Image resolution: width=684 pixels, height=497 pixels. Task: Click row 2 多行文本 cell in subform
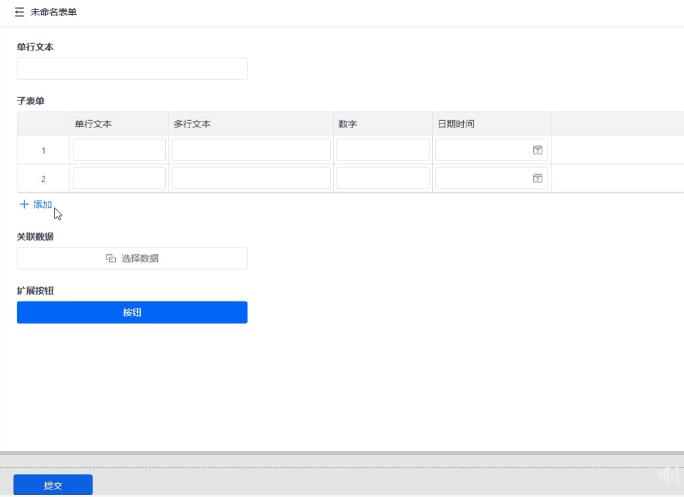251,178
